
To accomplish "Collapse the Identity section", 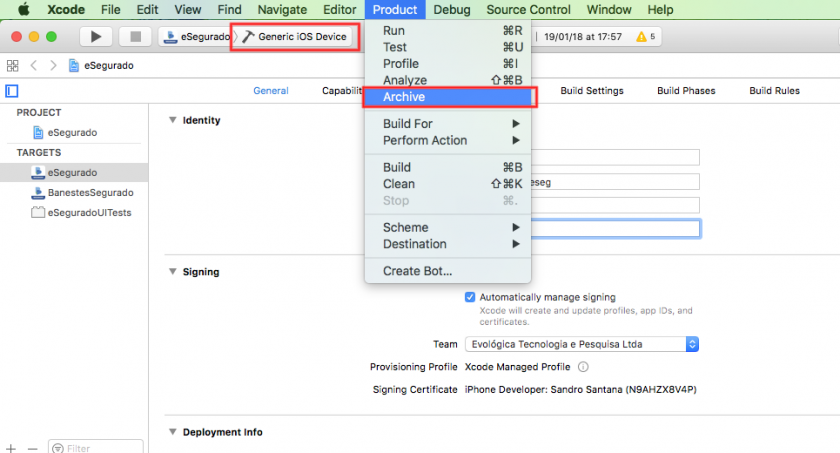I will click(x=171, y=120).
